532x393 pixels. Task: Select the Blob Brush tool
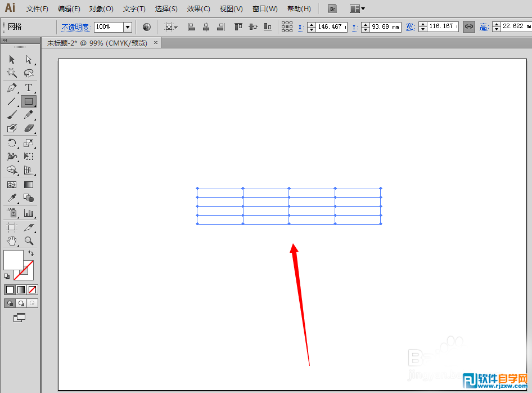(x=12, y=128)
